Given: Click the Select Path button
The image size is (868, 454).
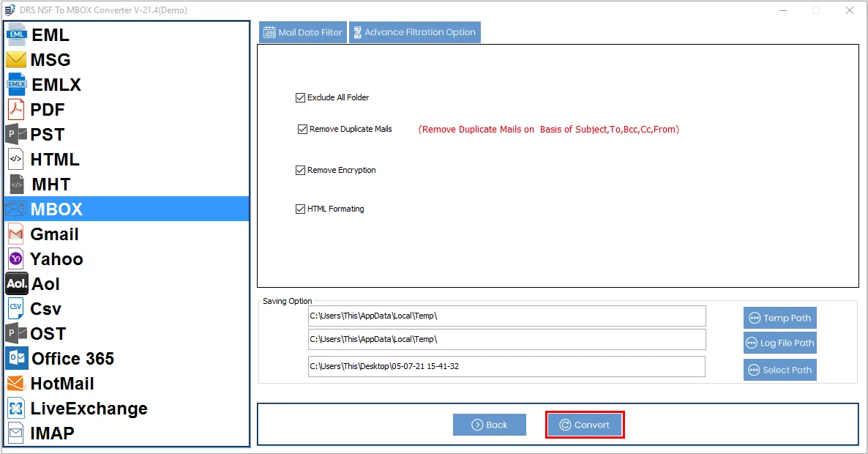Looking at the screenshot, I should pyautogui.click(x=780, y=370).
